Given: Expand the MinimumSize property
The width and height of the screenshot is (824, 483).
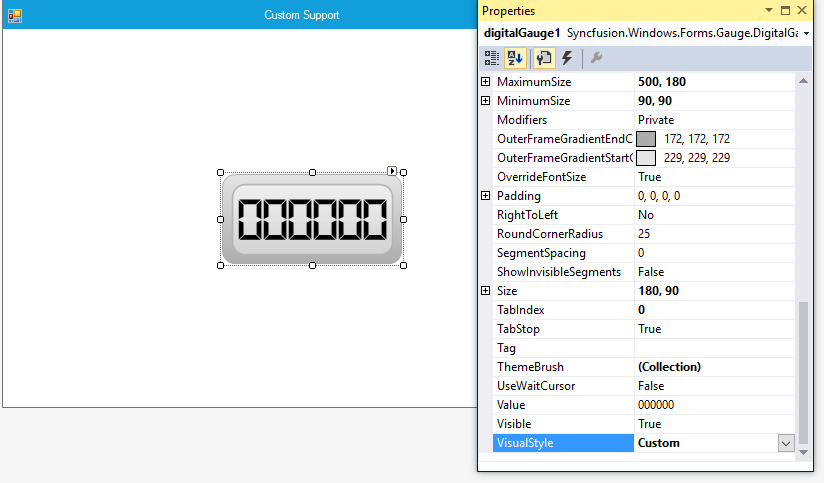Looking at the screenshot, I should (486, 100).
